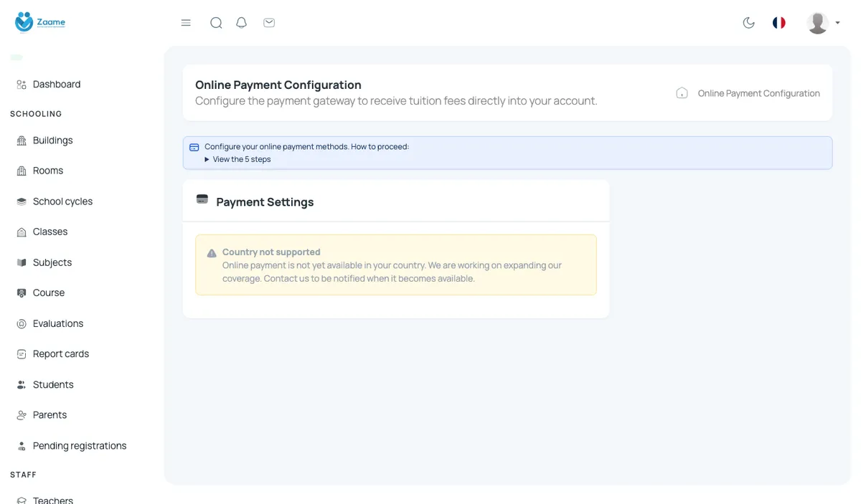Open the Teachers menu entry
Viewport: 861px width, 504px height.
click(x=53, y=500)
